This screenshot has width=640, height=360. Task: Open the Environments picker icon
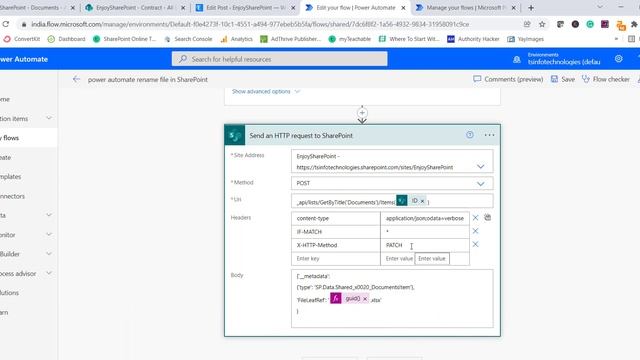click(x=517, y=60)
